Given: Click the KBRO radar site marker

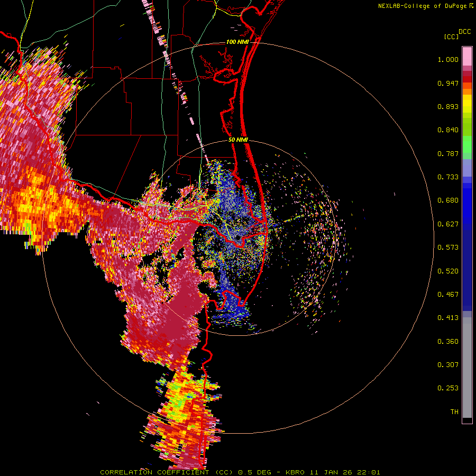Looking at the screenshot, I should tap(239, 237).
